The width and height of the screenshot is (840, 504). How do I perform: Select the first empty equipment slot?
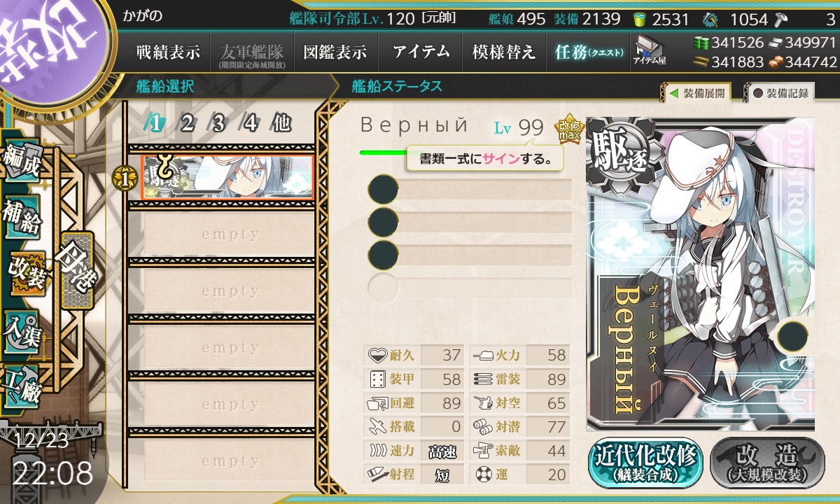click(470, 189)
